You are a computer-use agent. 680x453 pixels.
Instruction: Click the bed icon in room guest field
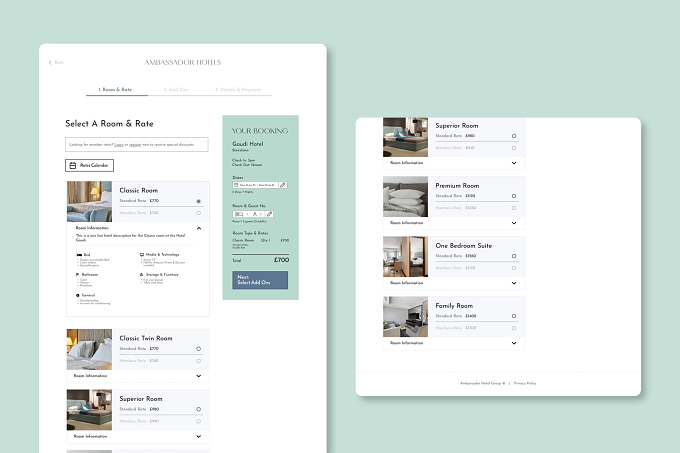pos(239,214)
